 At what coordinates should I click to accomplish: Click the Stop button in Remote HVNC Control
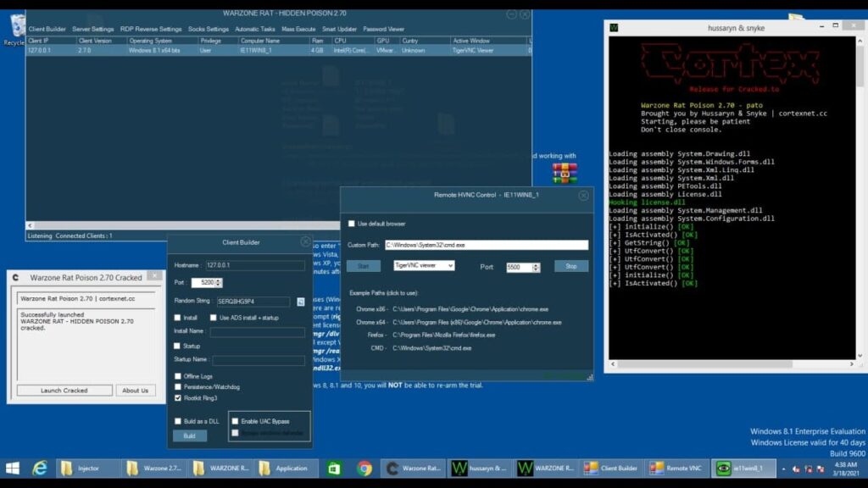(571, 266)
